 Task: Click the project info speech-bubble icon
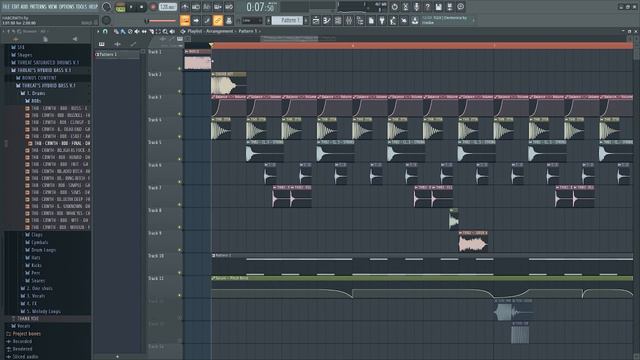tap(460, 7)
